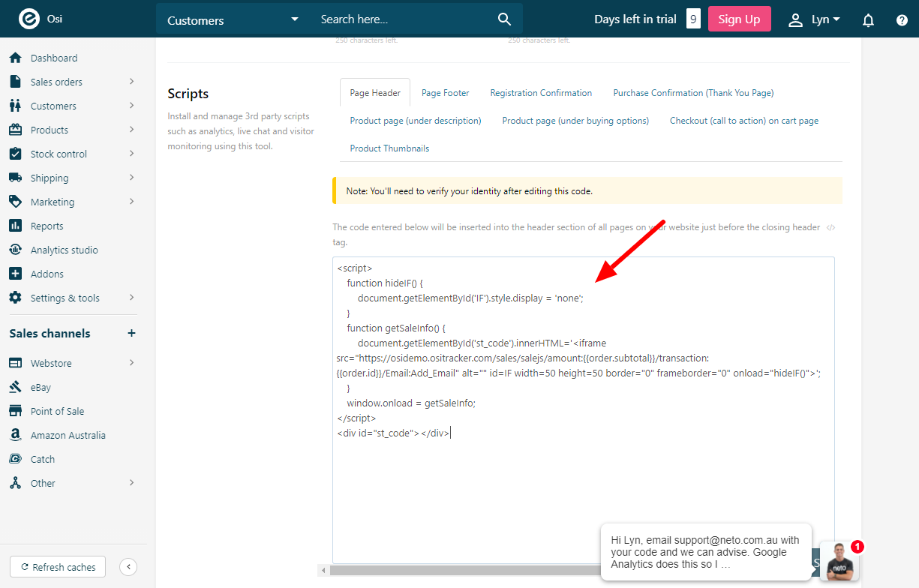Image resolution: width=919 pixels, height=588 pixels.
Task: Open the Catch channel link
Action: click(43, 459)
